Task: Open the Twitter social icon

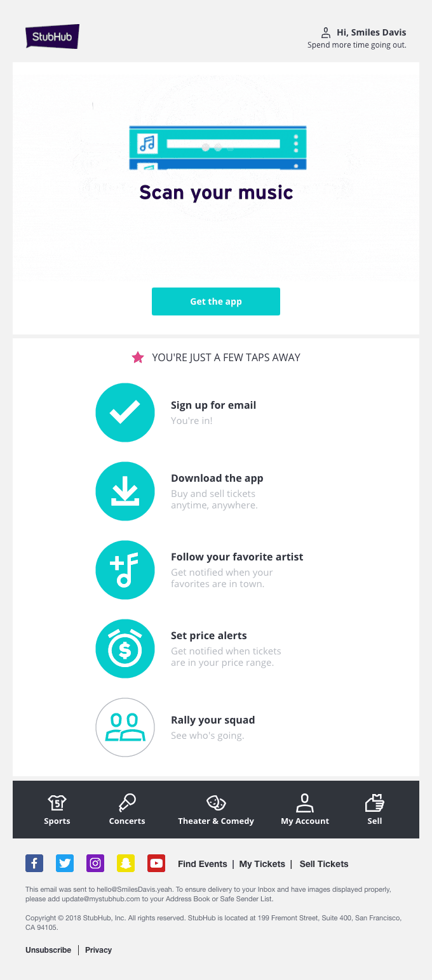Action: click(65, 863)
